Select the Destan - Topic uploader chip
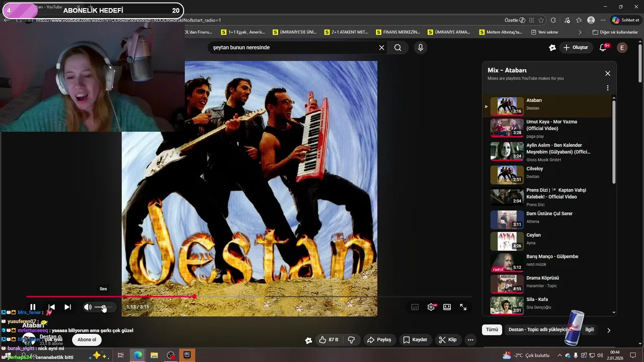The image size is (644, 362). click(x=538, y=330)
